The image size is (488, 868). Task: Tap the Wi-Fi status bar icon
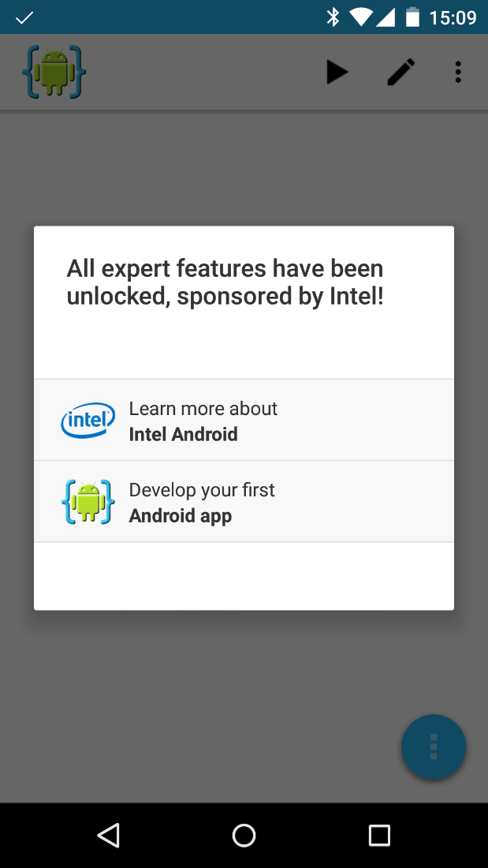tap(361, 17)
